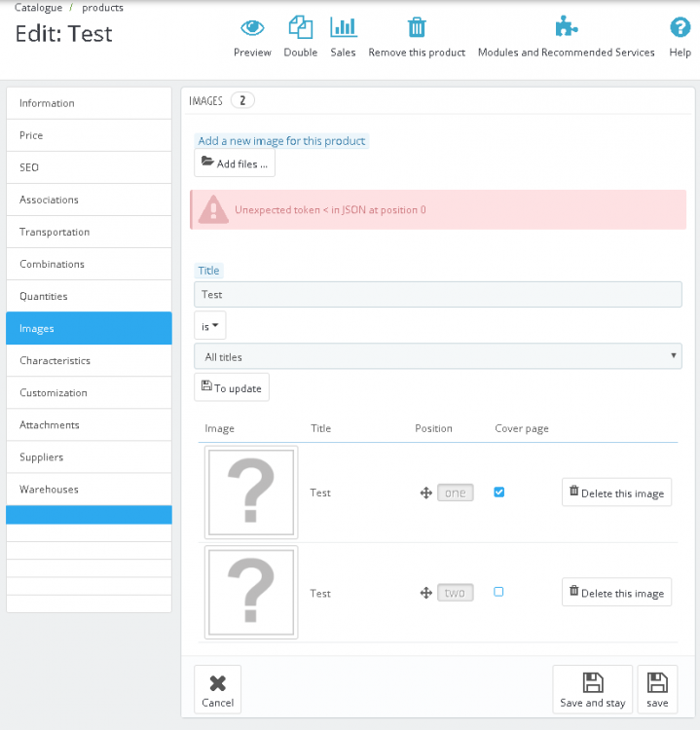Click the Title text input field
Image resolution: width=700 pixels, height=730 pixels.
438,294
